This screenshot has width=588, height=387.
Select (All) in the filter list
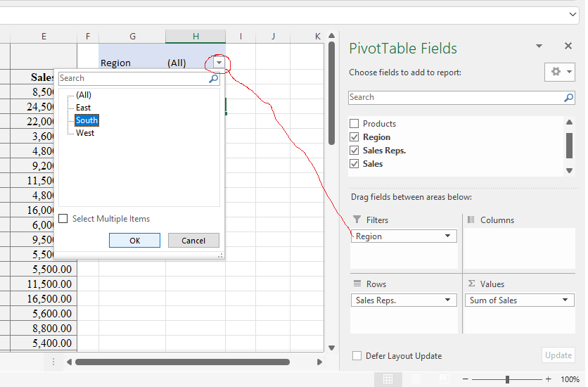click(84, 95)
